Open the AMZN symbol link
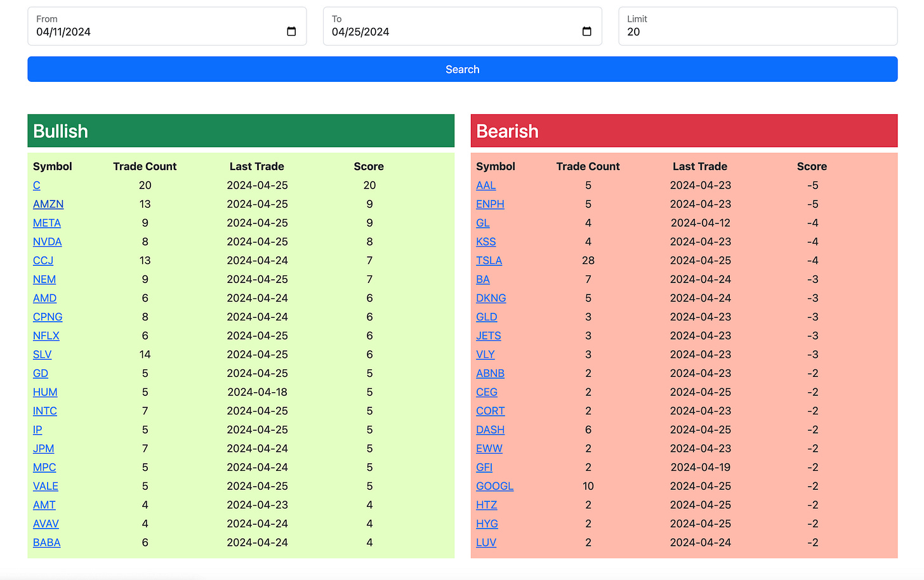The height and width of the screenshot is (580, 924). point(48,204)
